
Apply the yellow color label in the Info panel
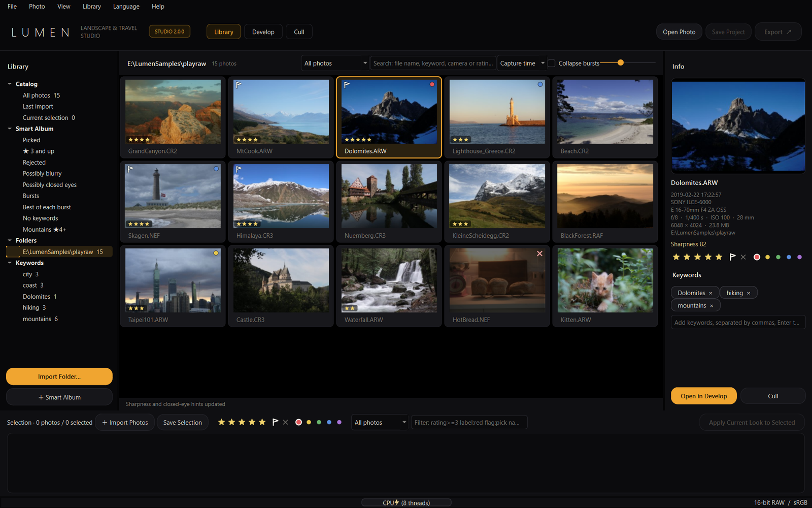pos(767,257)
